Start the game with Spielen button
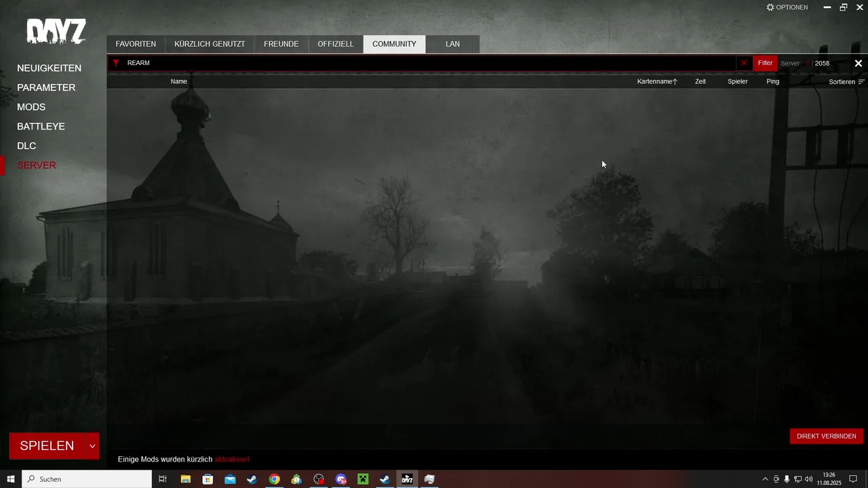868x488 pixels. (x=47, y=446)
